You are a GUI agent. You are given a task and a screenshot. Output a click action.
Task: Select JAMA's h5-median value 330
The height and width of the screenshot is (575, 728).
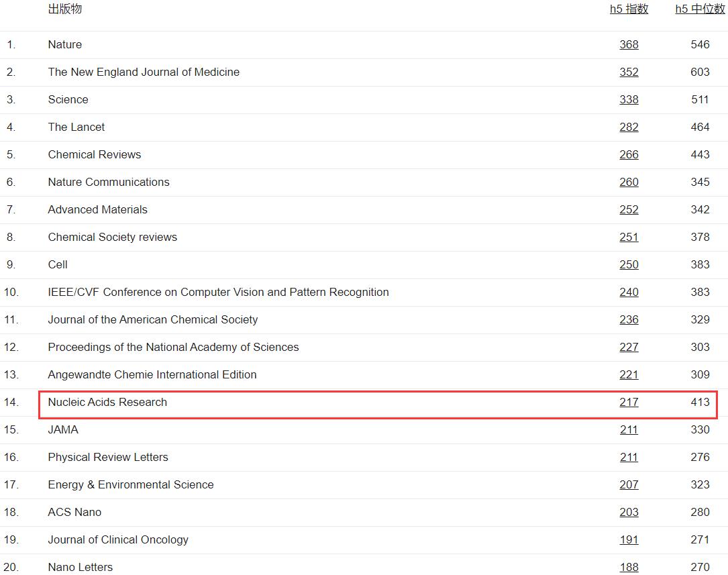point(700,430)
